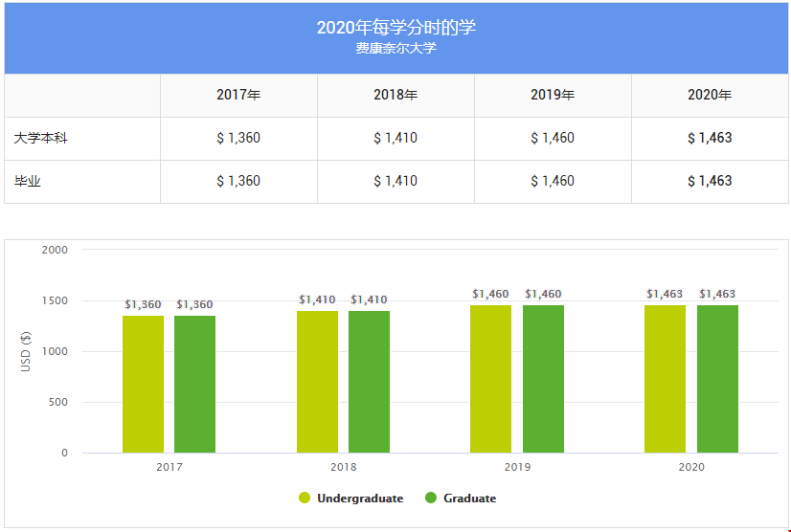Click the title 2020年每学分时的学

point(396,27)
